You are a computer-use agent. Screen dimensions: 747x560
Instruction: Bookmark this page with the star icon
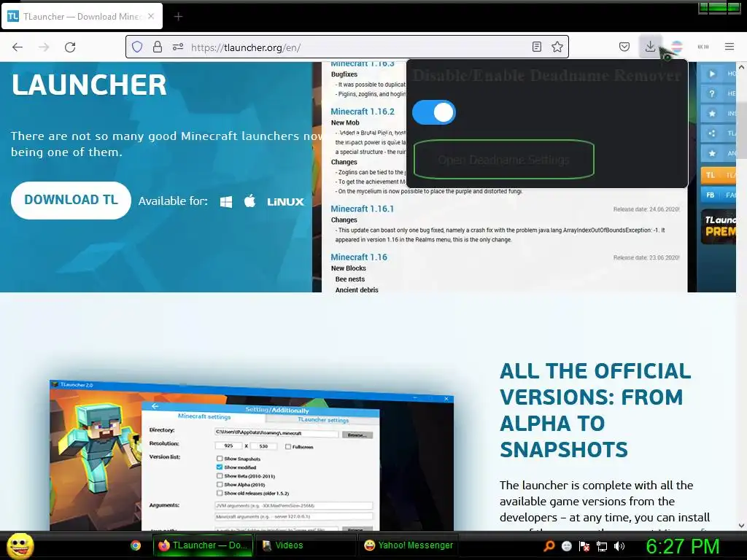click(x=557, y=47)
